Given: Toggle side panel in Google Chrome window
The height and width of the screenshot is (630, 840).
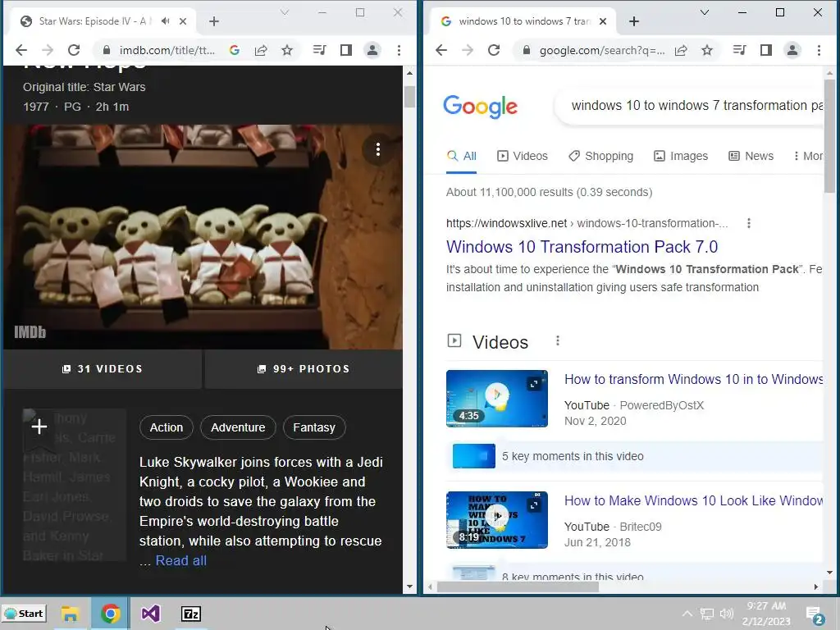Looking at the screenshot, I should [x=766, y=50].
